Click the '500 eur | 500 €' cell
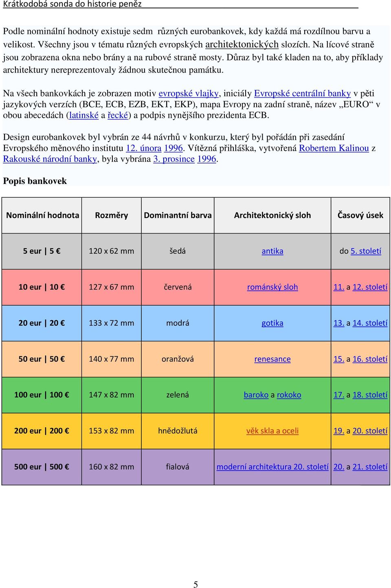This screenshot has width=391, height=588. pyautogui.click(x=42, y=467)
